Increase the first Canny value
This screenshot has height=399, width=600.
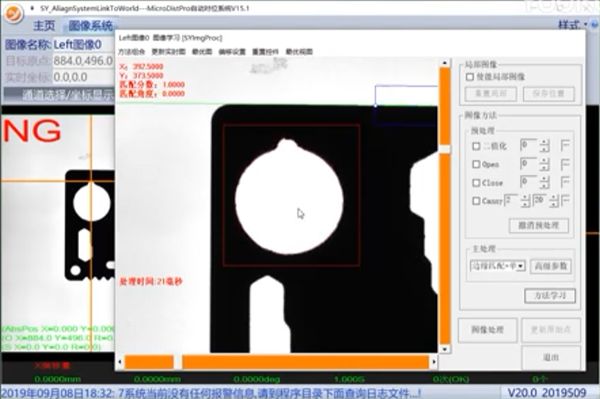click(525, 198)
